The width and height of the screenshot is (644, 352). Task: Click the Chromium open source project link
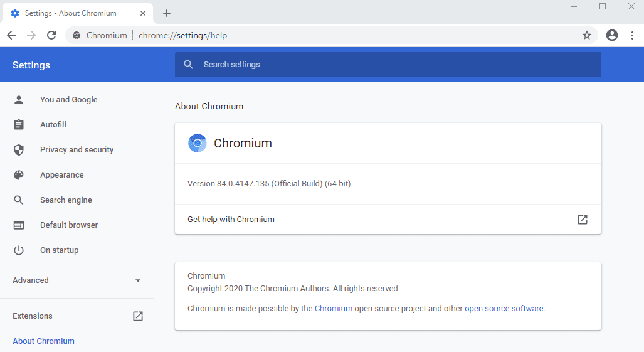pos(333,309)
